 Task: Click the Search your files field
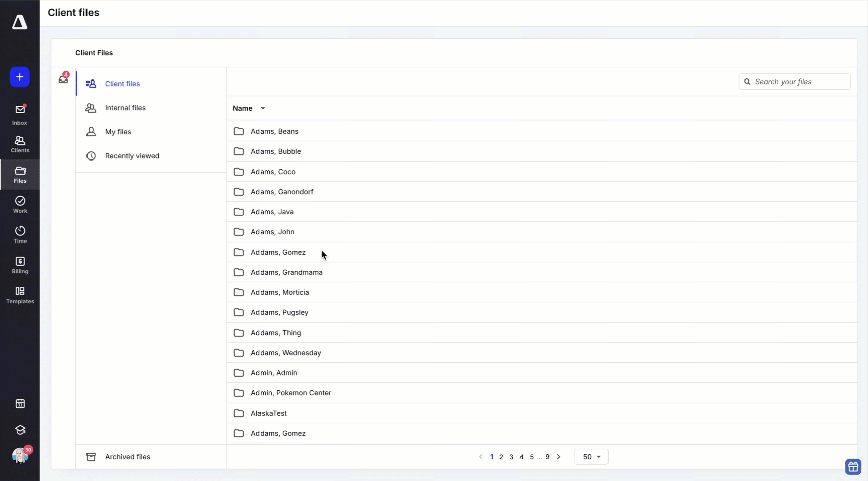800,82
